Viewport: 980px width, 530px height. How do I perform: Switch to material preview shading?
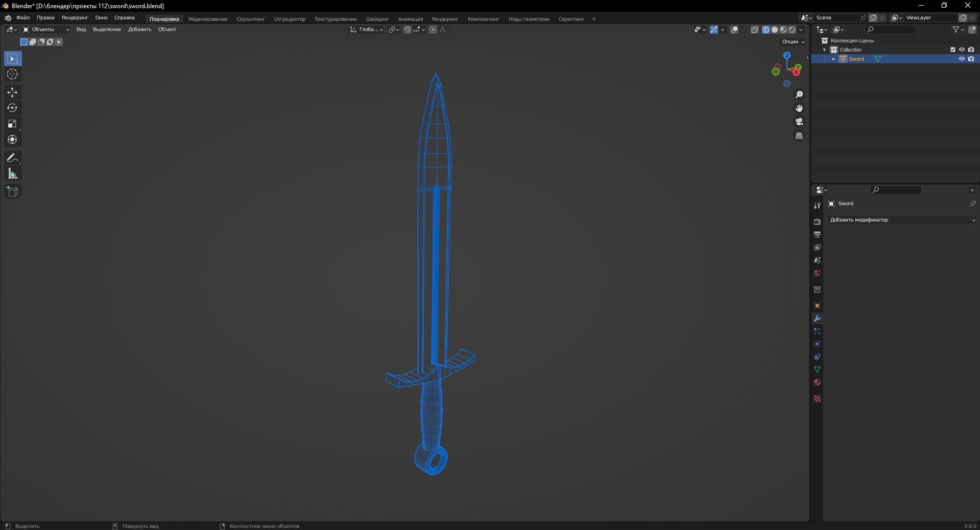click(x=783, y=30)
